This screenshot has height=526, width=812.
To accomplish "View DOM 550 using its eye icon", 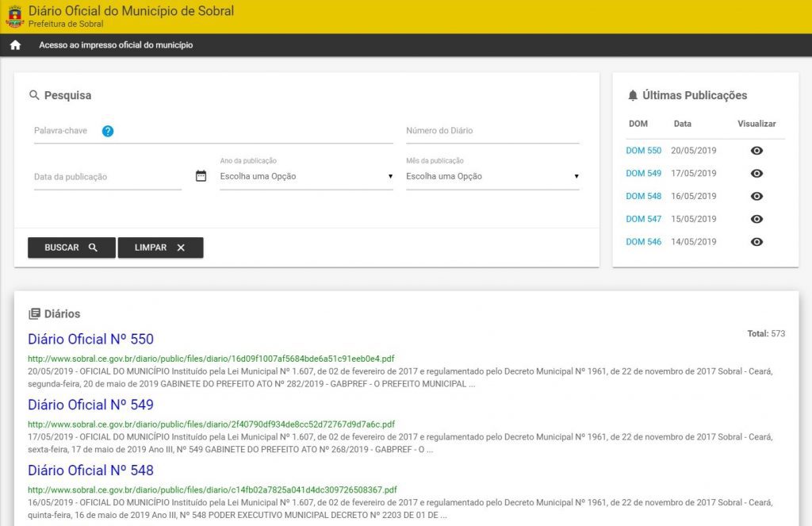I will coord(756,151).
